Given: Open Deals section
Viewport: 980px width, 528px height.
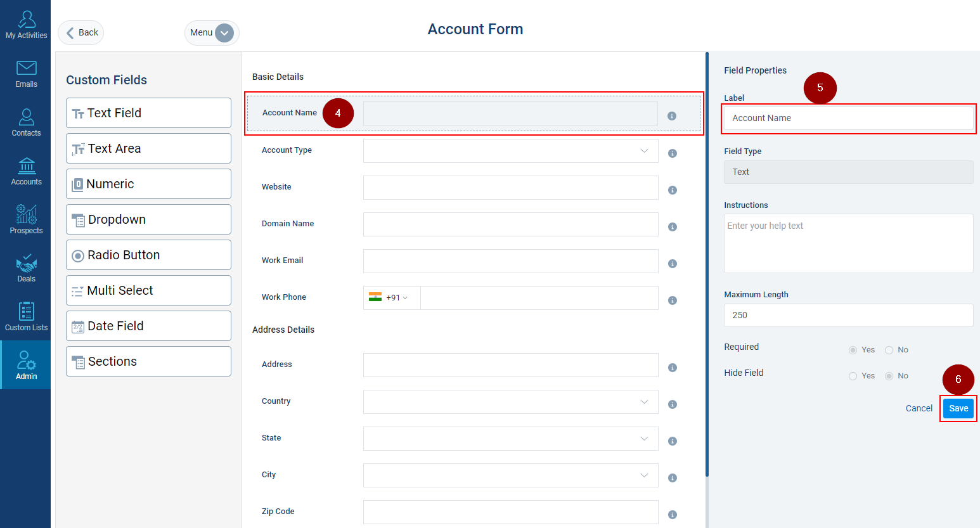Looking at the screenshot, I should point(26,269).
